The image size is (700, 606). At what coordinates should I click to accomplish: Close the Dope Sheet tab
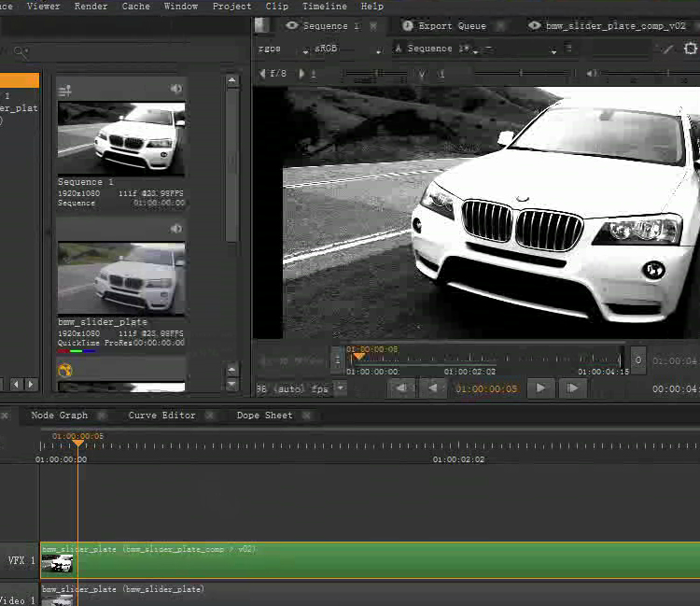tap(306, 416)
